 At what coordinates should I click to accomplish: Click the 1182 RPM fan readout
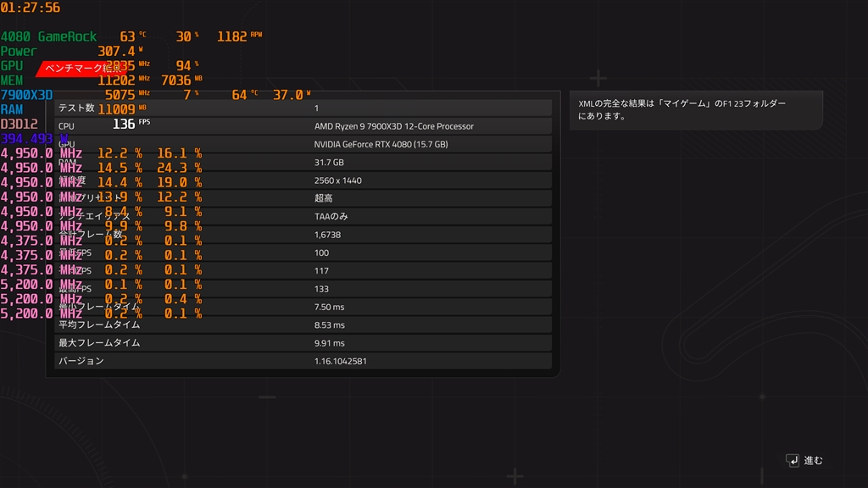click(239, 36)
